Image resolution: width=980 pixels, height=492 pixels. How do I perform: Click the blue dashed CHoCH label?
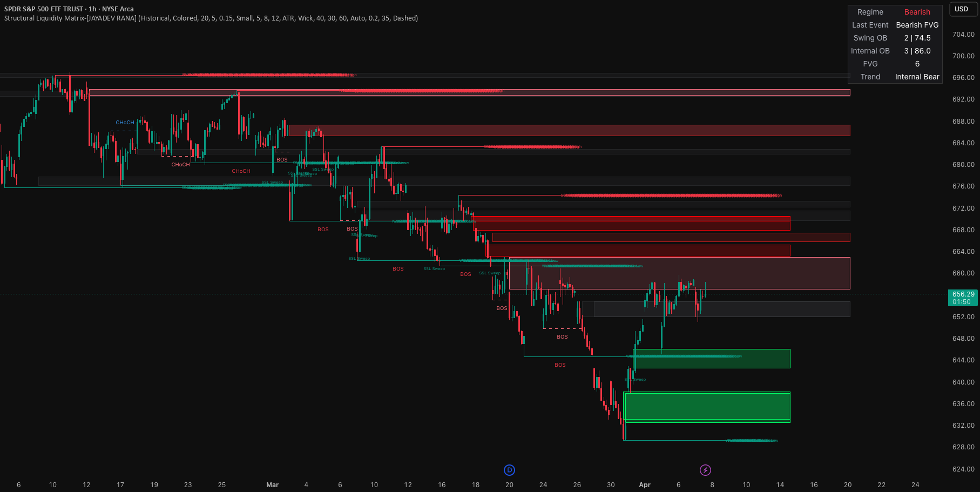coord(125,123)
